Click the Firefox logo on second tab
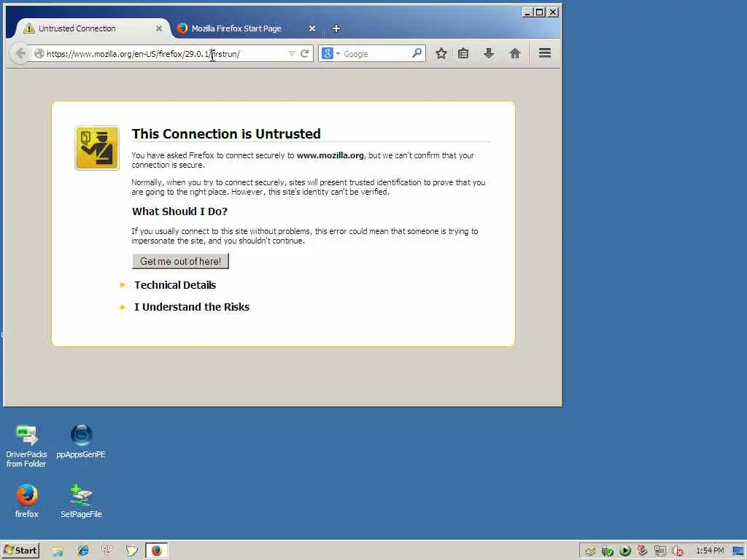Image resolution: width=747 pixels, height=560 pixels. [182, 28]
